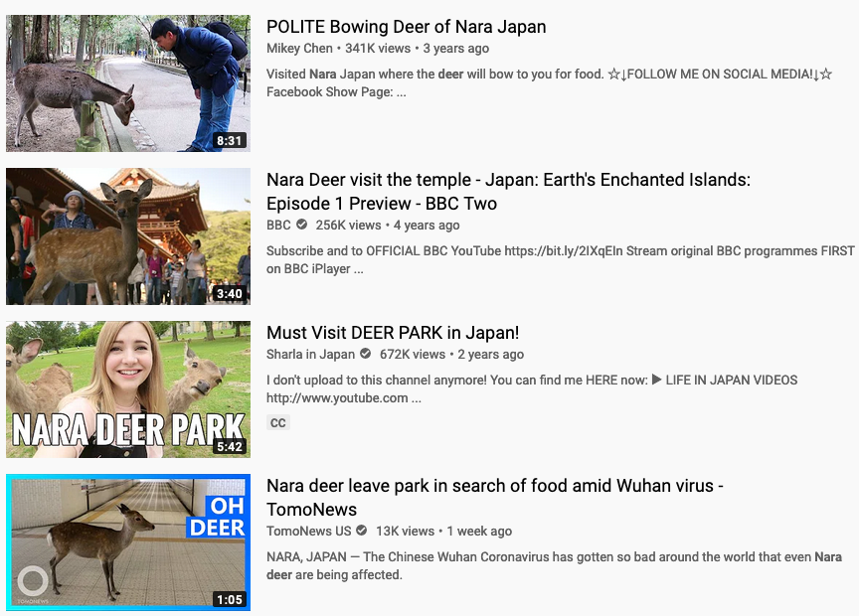Click the 1:05 duration badge

click(x=229, y=599)
